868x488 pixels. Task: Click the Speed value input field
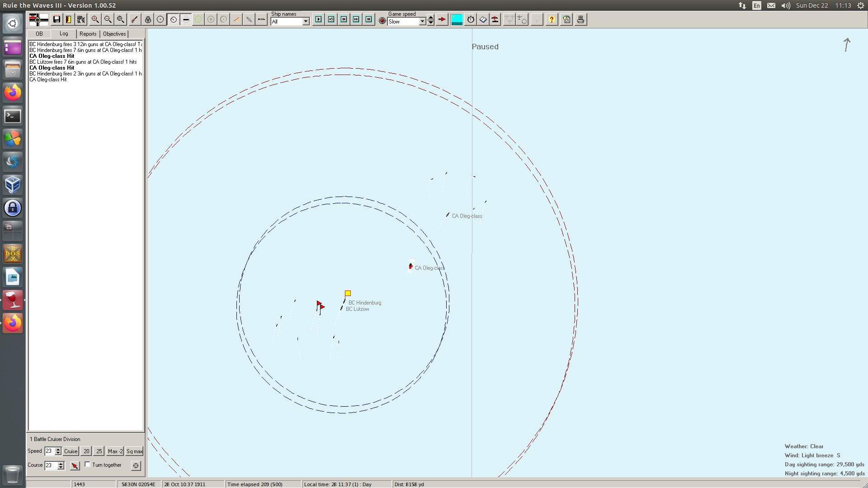click(x=49, y=451)
